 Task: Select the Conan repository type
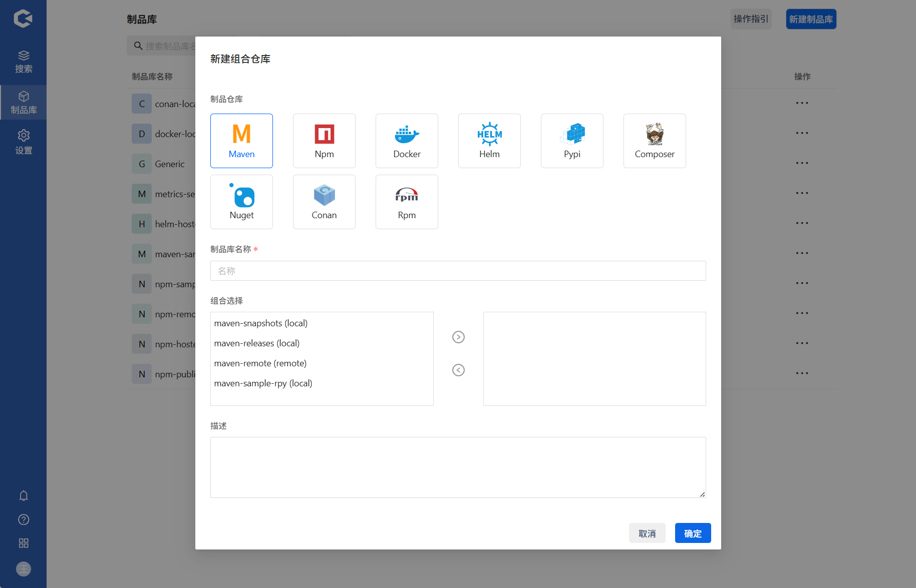point(324,202)
